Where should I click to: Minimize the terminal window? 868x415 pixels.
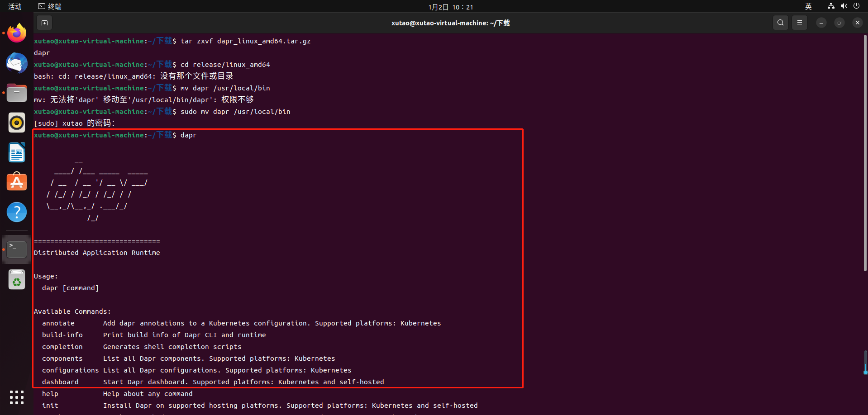tap(821, 23)
